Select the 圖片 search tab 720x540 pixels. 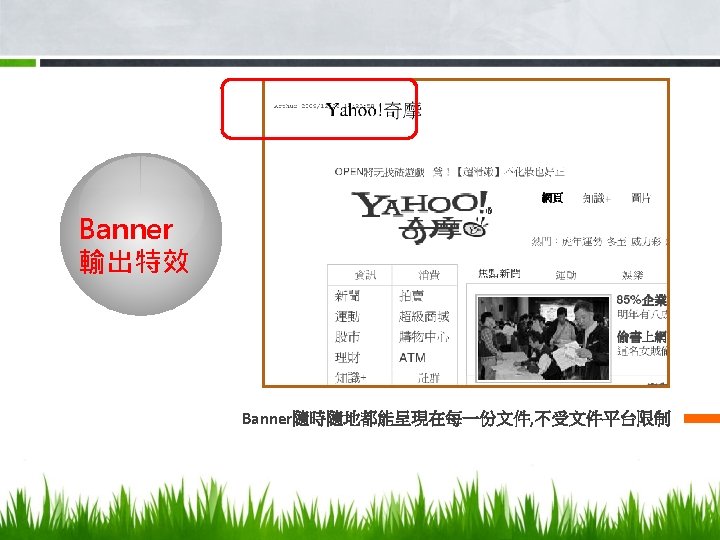tap(641, 198)
